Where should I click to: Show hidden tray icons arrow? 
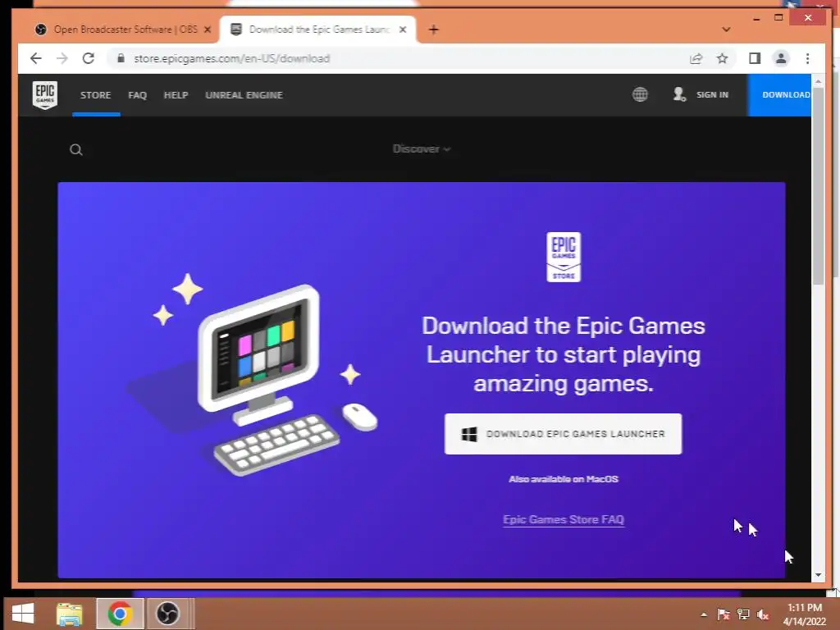click(x=704, y=614)
